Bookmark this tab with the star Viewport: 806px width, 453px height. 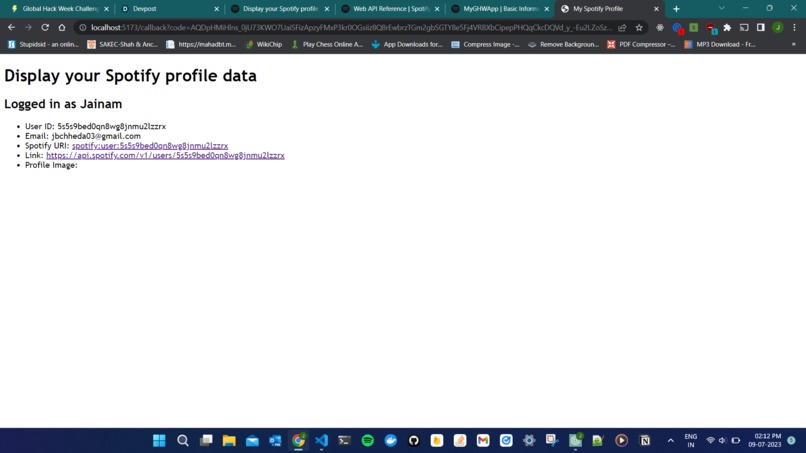(639, 27)
